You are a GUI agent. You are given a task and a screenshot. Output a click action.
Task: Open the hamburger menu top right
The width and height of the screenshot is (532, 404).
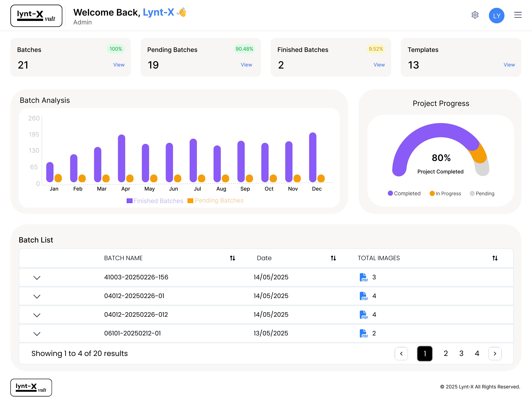(518, 15)
